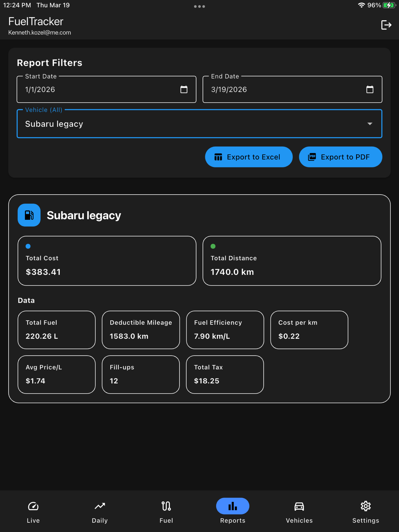Click the Start Date field 1/1/2026

[106, 90]
